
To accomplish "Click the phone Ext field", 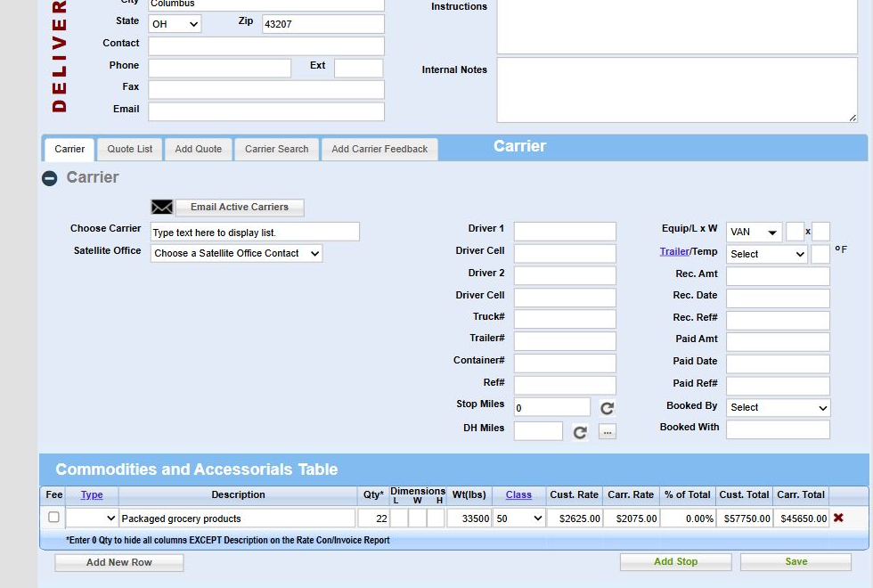I will (358, 69).
